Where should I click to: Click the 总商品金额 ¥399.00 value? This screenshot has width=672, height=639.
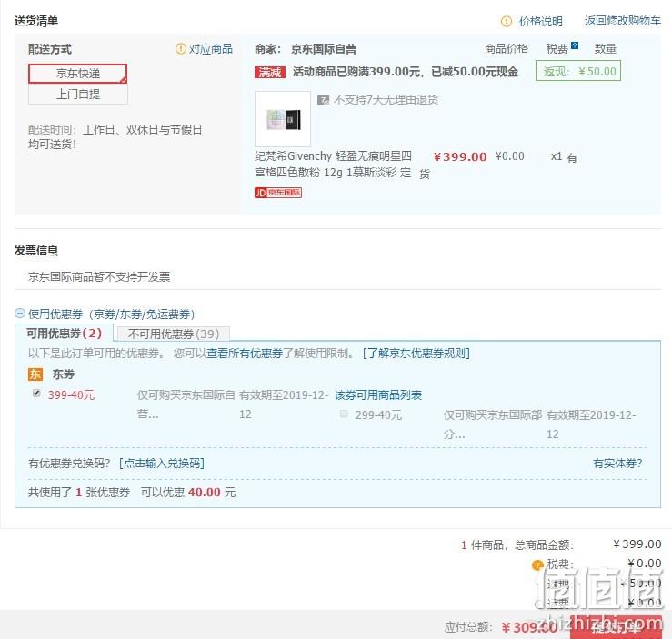point(637,544)
